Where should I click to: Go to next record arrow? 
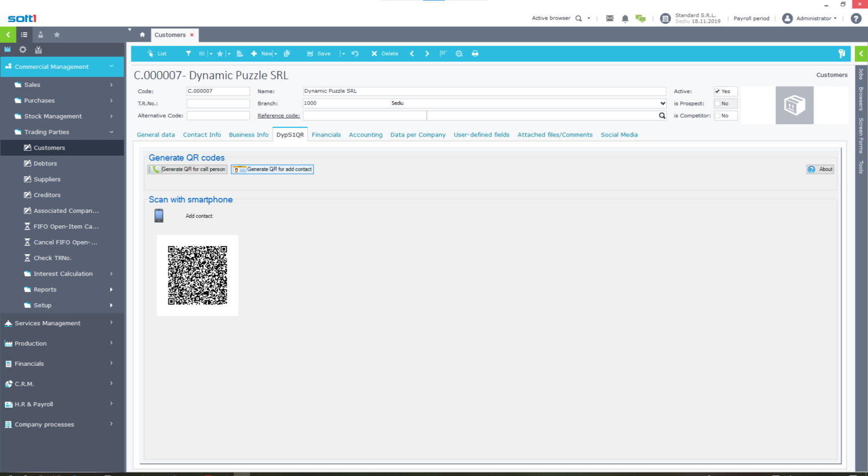(x=427, y=54)
